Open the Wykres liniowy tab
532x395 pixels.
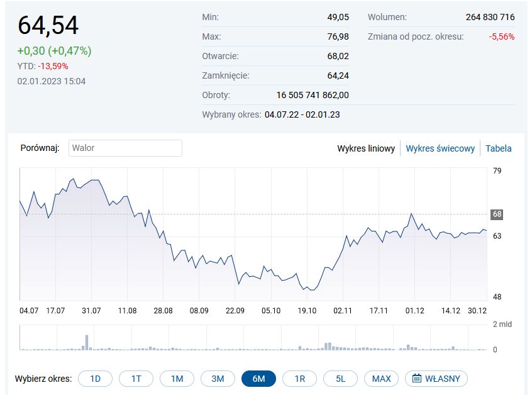pos(366,148)
